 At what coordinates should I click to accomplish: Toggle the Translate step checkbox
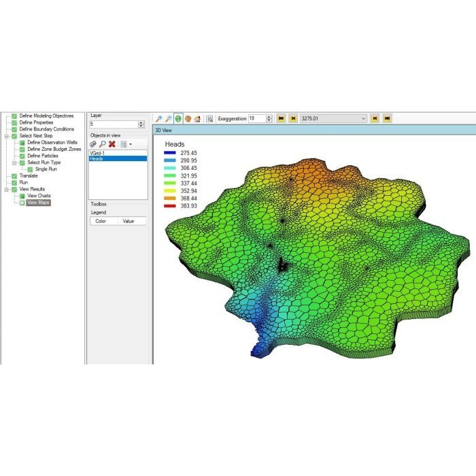[14, 175]
